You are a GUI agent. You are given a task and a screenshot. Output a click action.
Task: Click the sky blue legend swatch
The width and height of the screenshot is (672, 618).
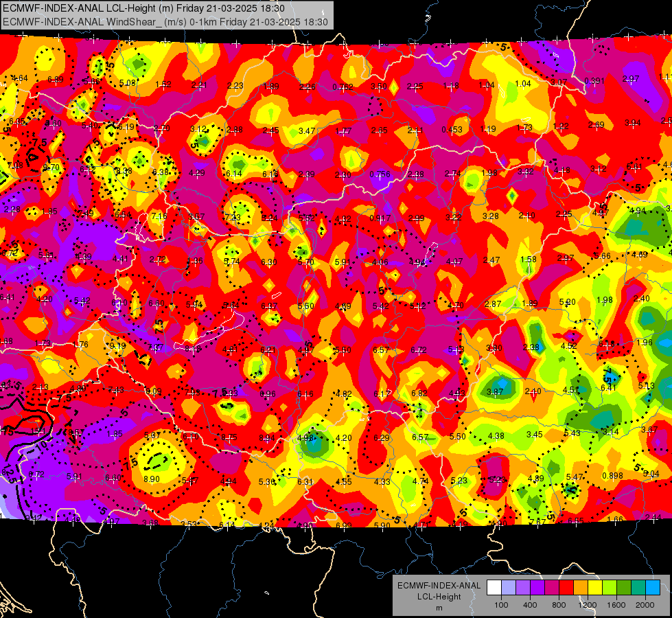653,588
